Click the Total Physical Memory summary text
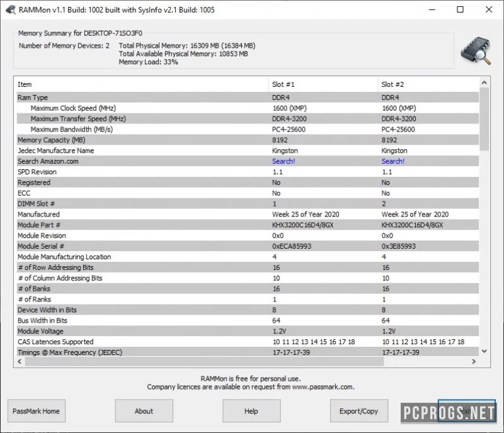Viewport: 504px width, 433px height. pyautogui.click(x=187, y=45)
